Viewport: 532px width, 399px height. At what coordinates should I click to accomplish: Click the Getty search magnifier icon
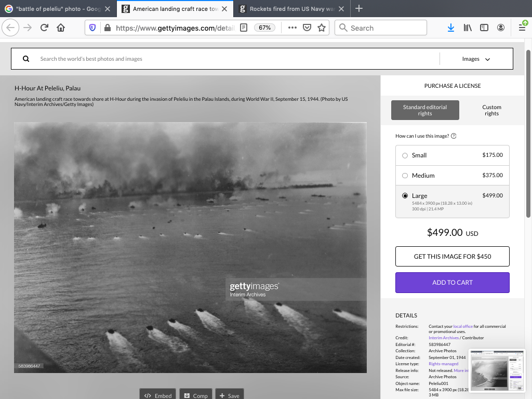[26, 59]
